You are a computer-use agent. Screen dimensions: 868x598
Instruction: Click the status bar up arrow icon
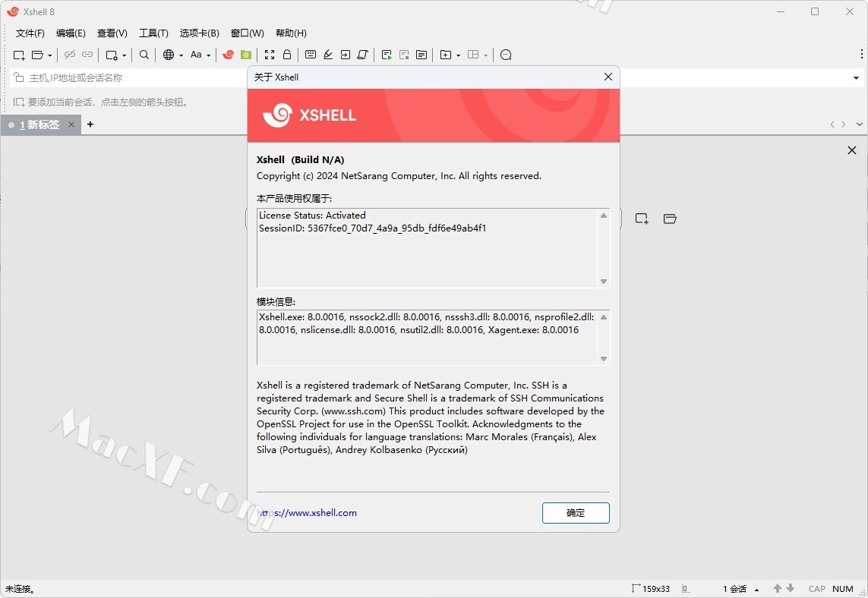[x=777, y=589]
